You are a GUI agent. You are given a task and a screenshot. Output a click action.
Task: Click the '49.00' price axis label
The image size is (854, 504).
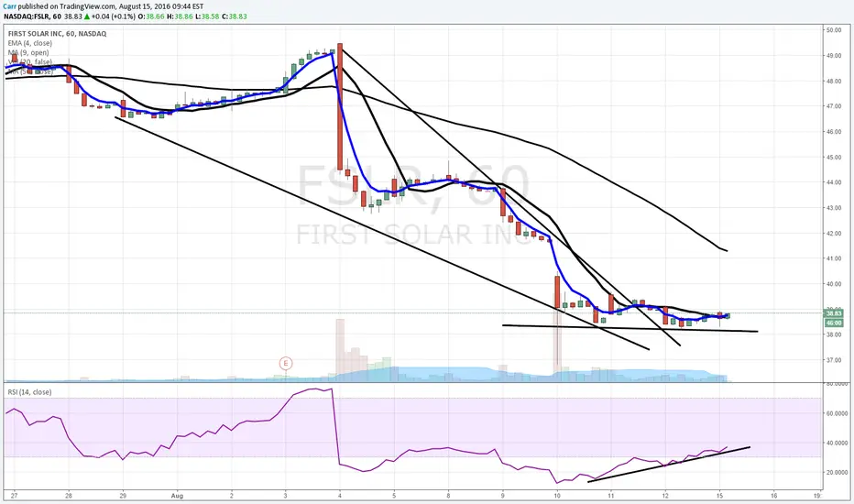tap(834, 56)
